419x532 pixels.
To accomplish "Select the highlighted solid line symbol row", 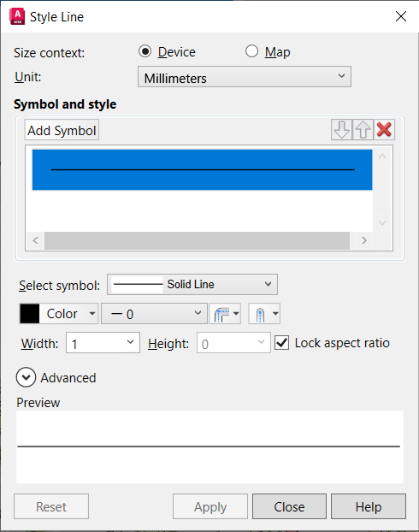I will 202,169.
